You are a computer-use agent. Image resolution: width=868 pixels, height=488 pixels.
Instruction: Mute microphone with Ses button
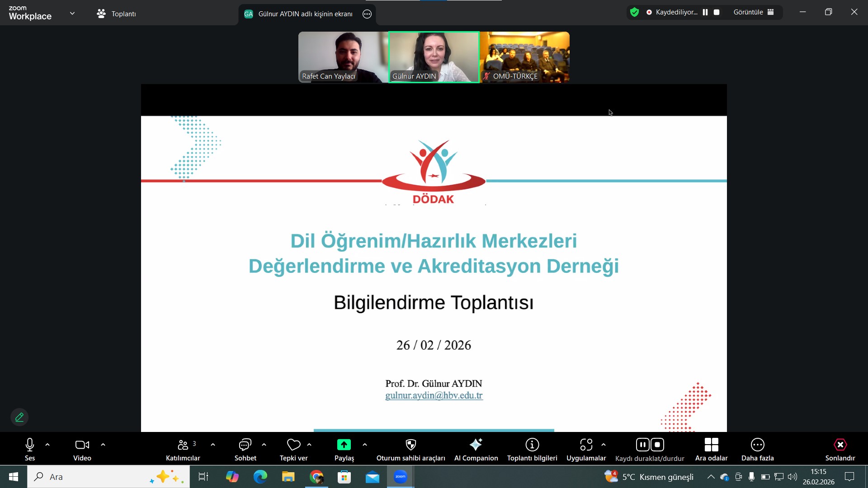click(x=30, y=446)
